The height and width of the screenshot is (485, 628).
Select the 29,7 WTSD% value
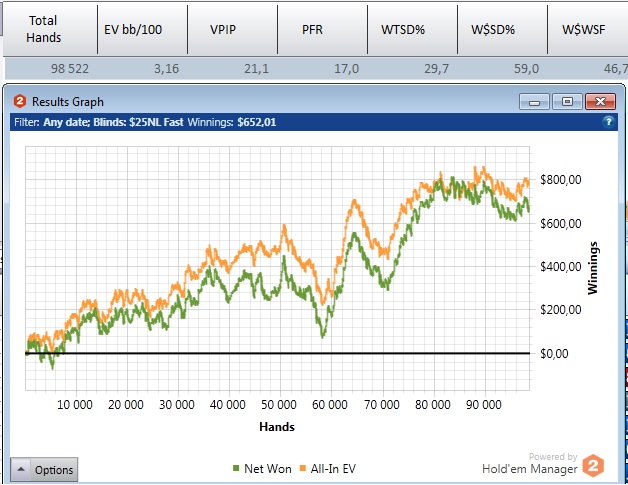click(437, 68)
